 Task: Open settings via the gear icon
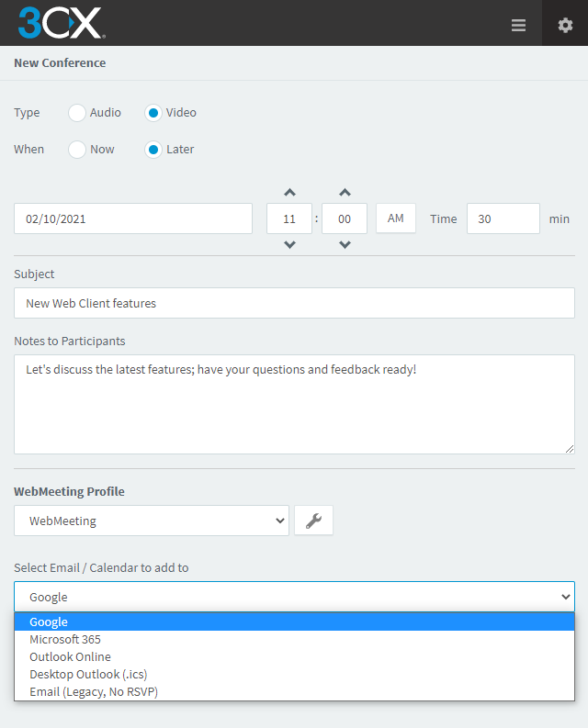[x=565, y=25]
